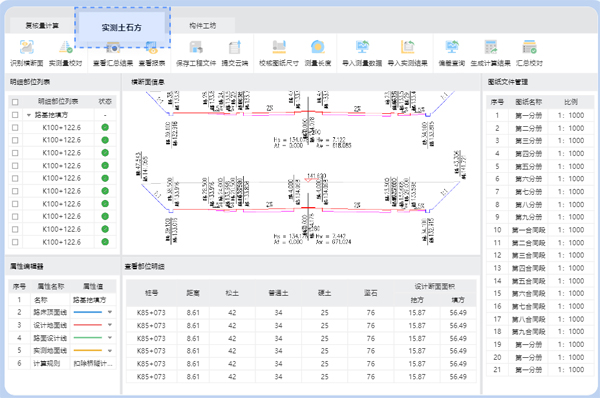
Task: Click the 硬土 column header
Action: click(x=324, y=293)
